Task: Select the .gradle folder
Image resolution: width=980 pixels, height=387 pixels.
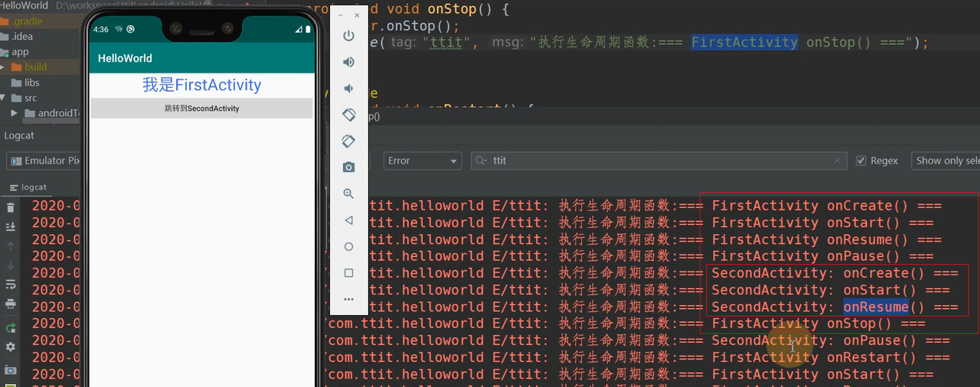Action: 26,21
